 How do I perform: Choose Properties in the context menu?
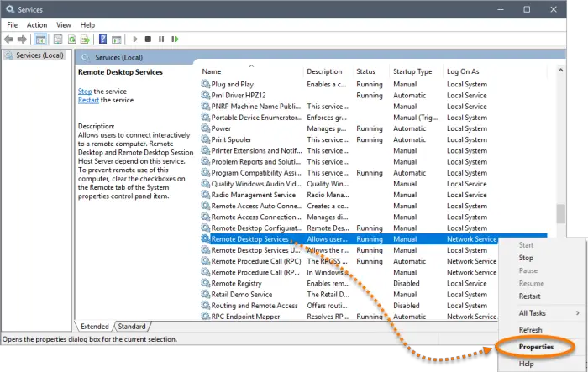click(536, 347)
